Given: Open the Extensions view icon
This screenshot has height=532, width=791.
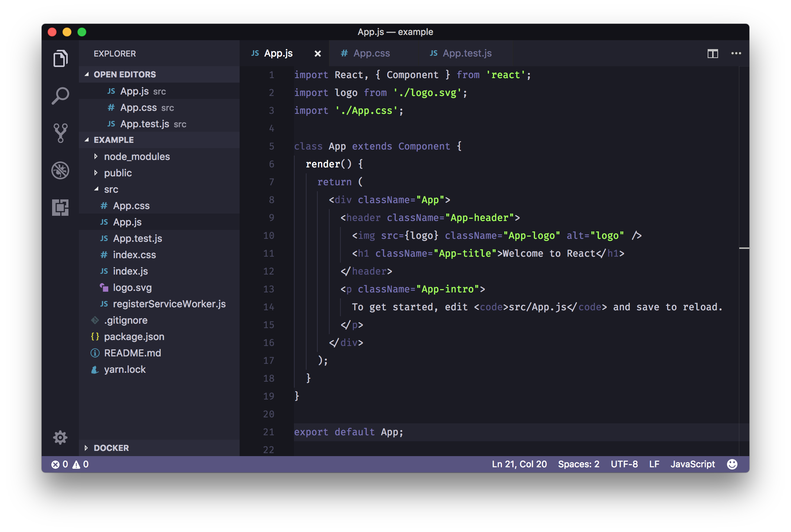Looking at the screenshot, I should pyautogui.click(x=60, y=207).
